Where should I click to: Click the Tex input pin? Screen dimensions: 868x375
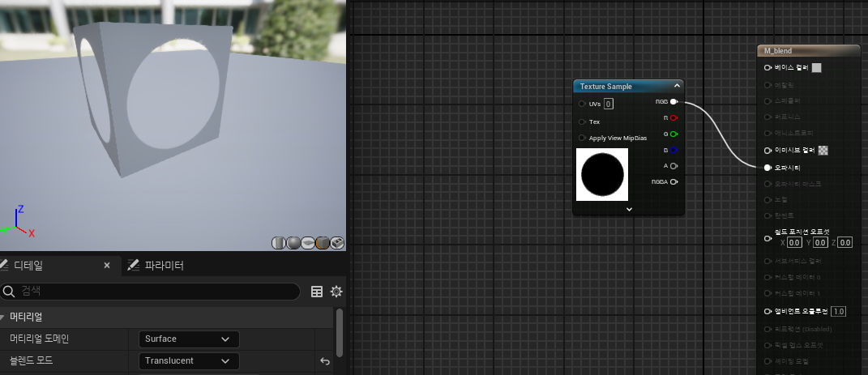click(582, 121)
